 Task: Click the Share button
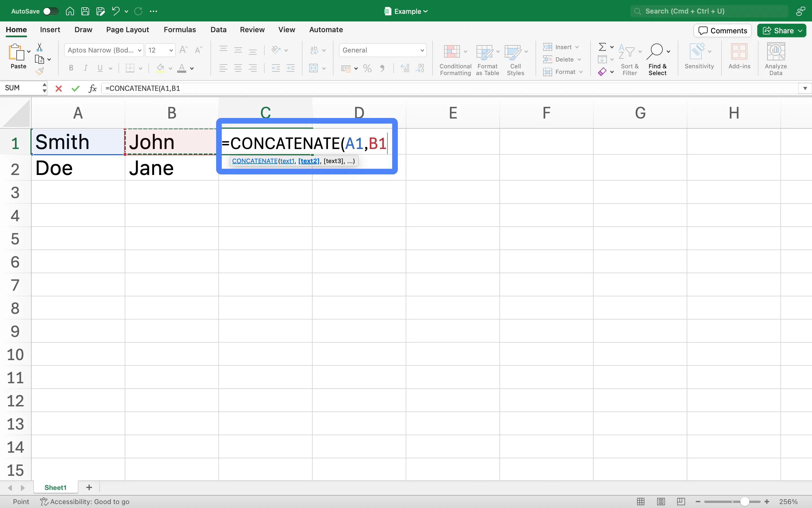782,30
